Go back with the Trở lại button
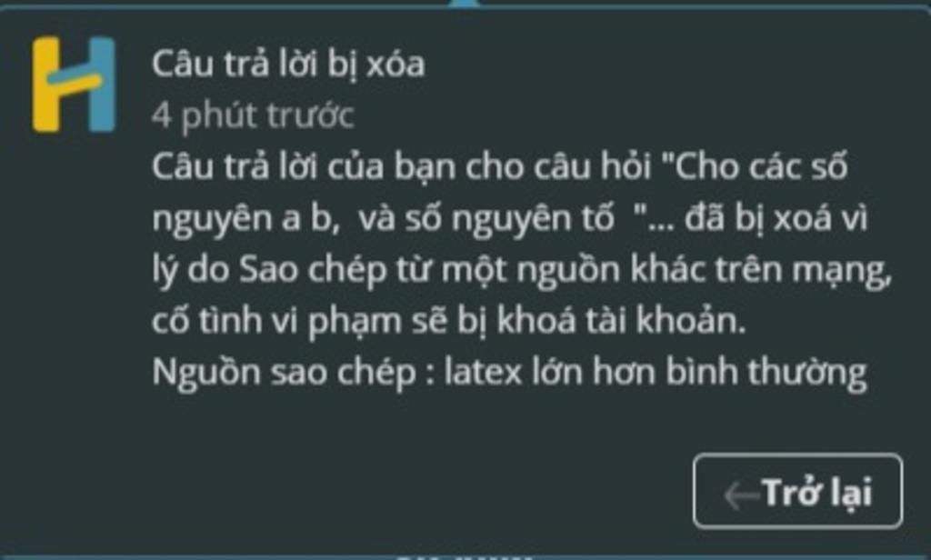The image size is (931, 560). (x=797, y=491)
